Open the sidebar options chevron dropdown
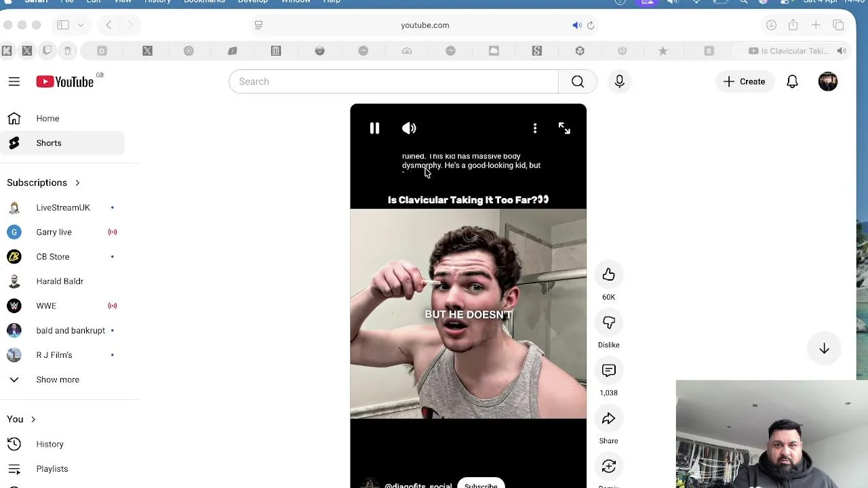The height and width of the screenshot is (488, 868). tap(81, 25)
